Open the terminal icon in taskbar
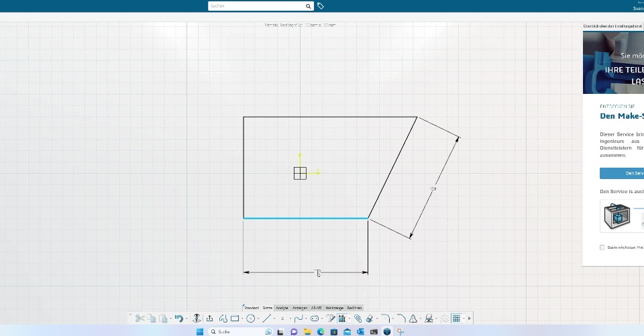The height and width of the screenshot is (336, 644). coord(374,331)
